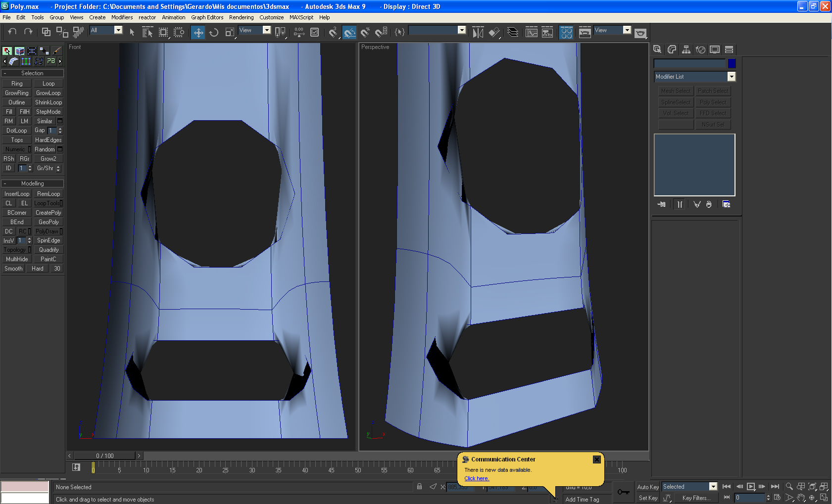Click the InsertLoop button
832x504 pixels.
pos(17,194)
